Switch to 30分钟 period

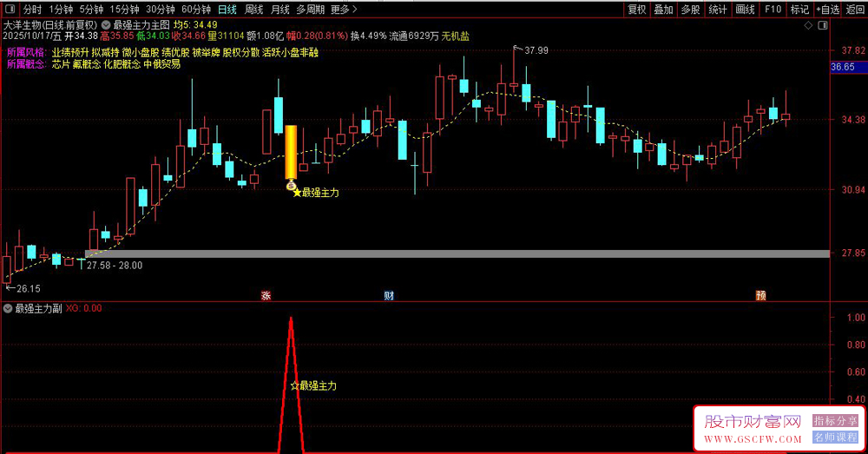click(160, 9)
